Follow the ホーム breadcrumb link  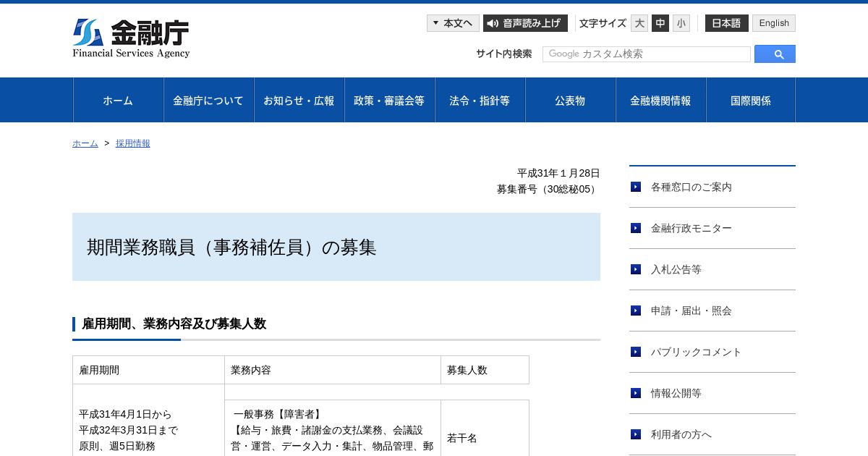click(85, 143)
